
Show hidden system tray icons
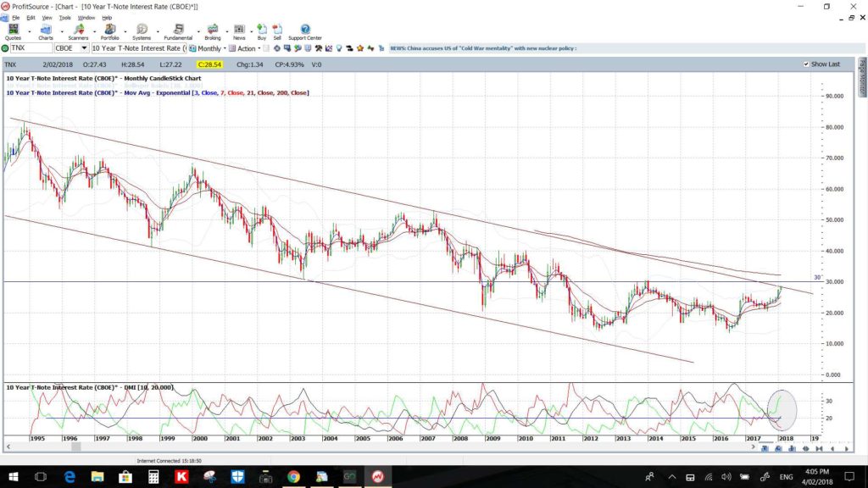pos(672,477)
